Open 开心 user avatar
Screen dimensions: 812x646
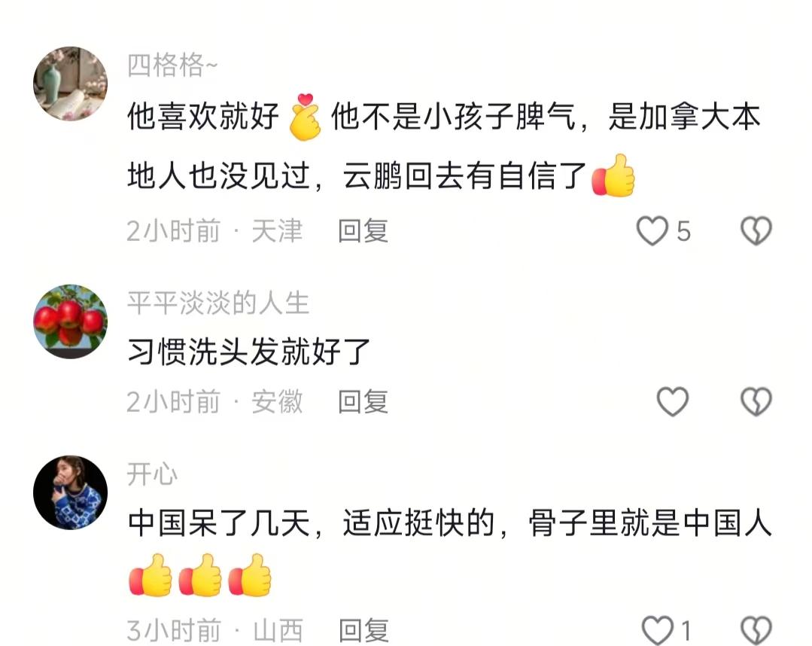coord(71,492)
